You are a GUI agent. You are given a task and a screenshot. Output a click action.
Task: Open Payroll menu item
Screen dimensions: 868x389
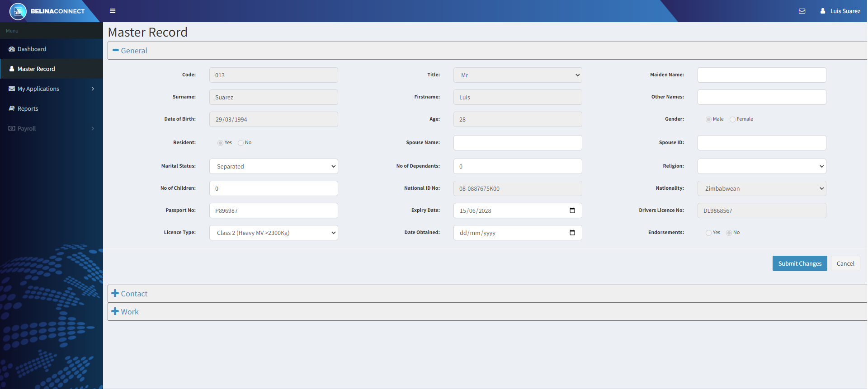(52, 128)
